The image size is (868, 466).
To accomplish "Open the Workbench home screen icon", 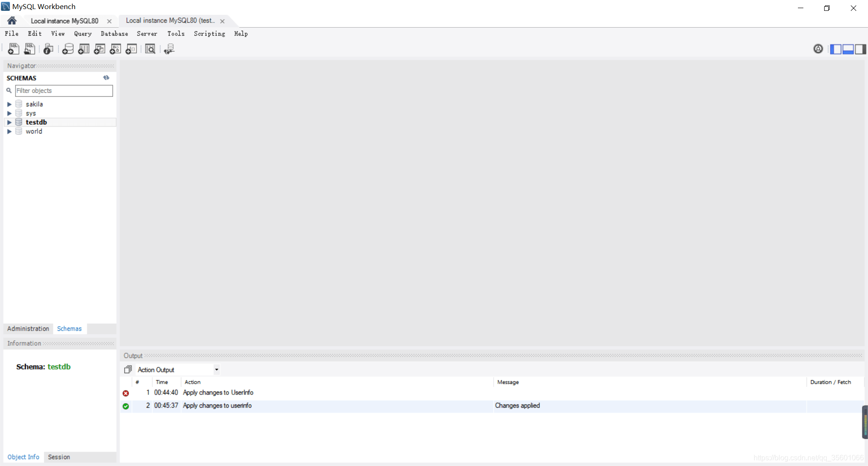I will coord(12,21).
